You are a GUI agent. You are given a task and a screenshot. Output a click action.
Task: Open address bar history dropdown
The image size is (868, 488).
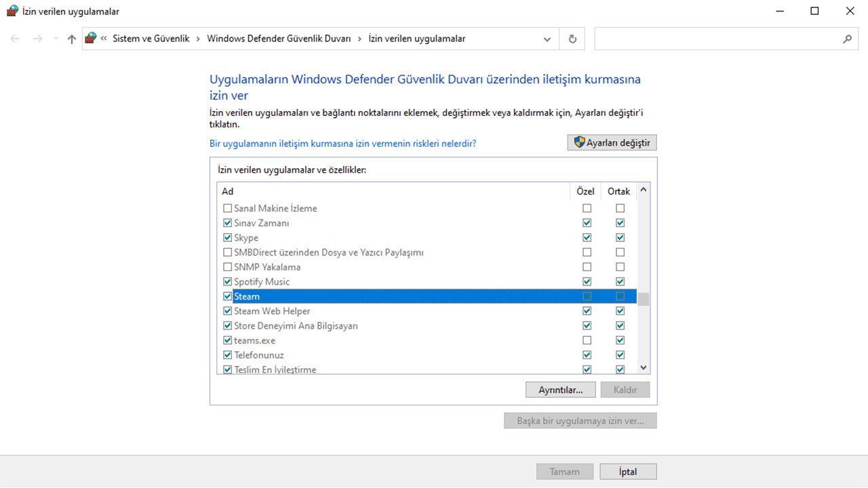(547, 39)
